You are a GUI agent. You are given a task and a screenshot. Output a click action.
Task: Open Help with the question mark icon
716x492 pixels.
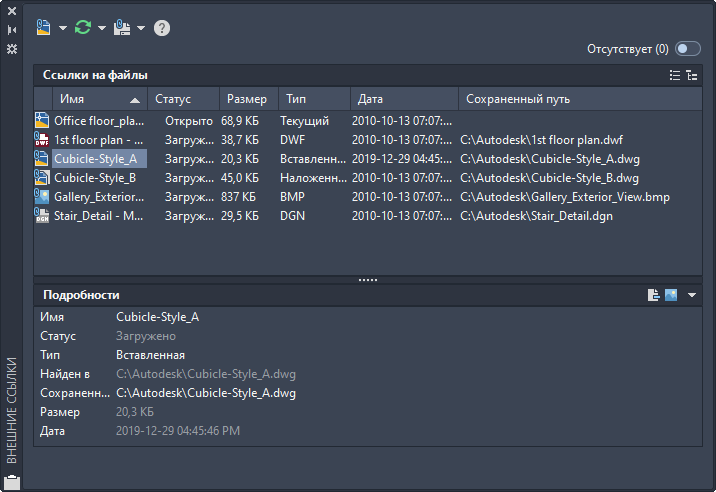point(162,28)
